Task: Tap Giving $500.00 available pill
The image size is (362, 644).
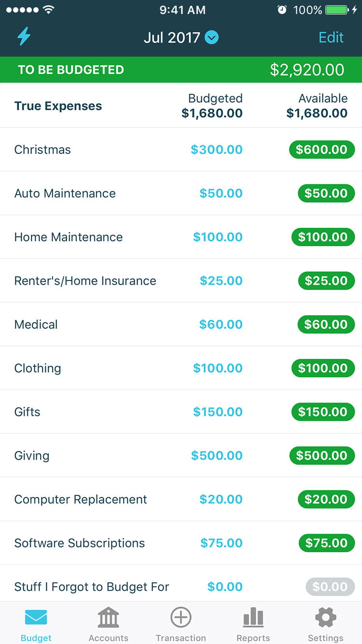Action: (x=321, y=456)
